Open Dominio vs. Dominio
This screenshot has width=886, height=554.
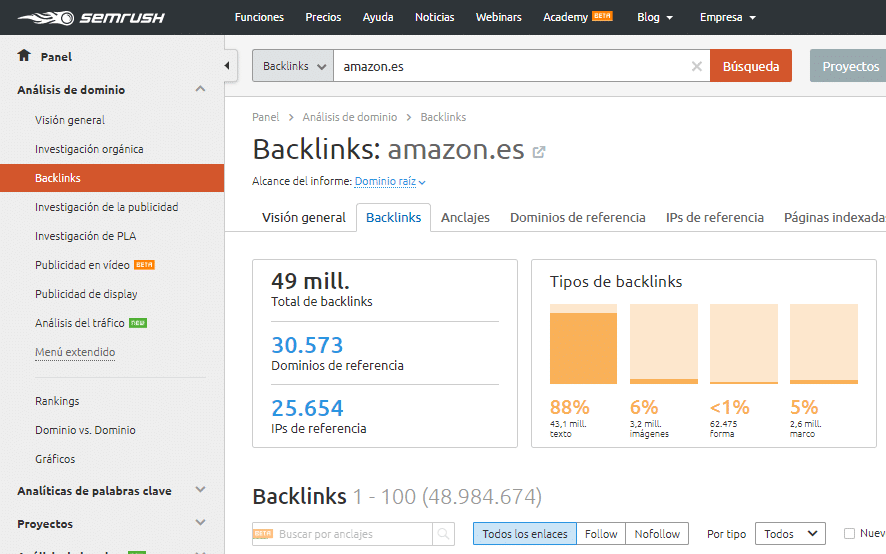(x=85, y=430)
